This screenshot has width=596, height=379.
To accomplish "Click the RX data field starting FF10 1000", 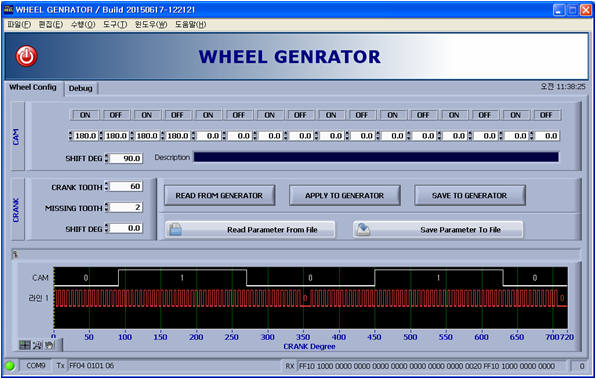I will click(x=433, y=366).
